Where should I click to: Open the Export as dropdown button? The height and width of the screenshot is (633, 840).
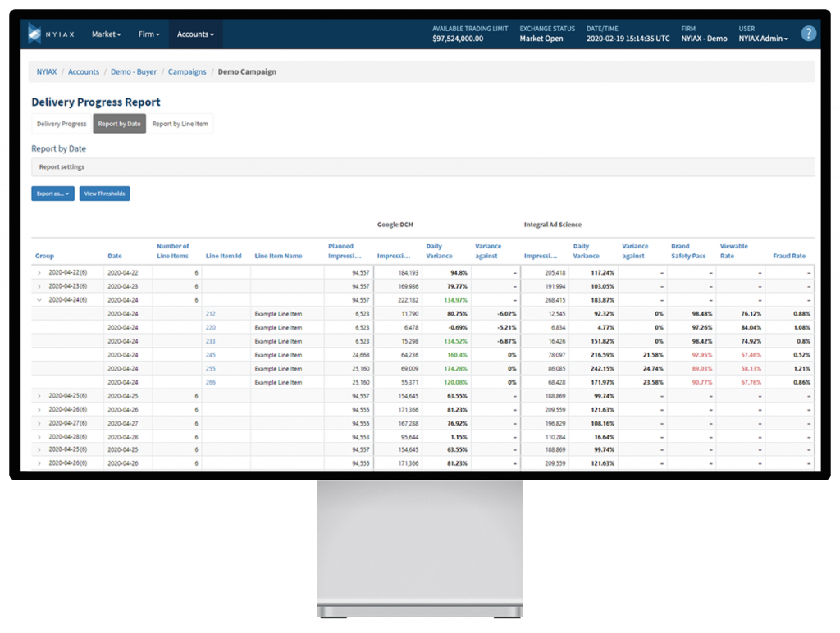coord(53,194)
